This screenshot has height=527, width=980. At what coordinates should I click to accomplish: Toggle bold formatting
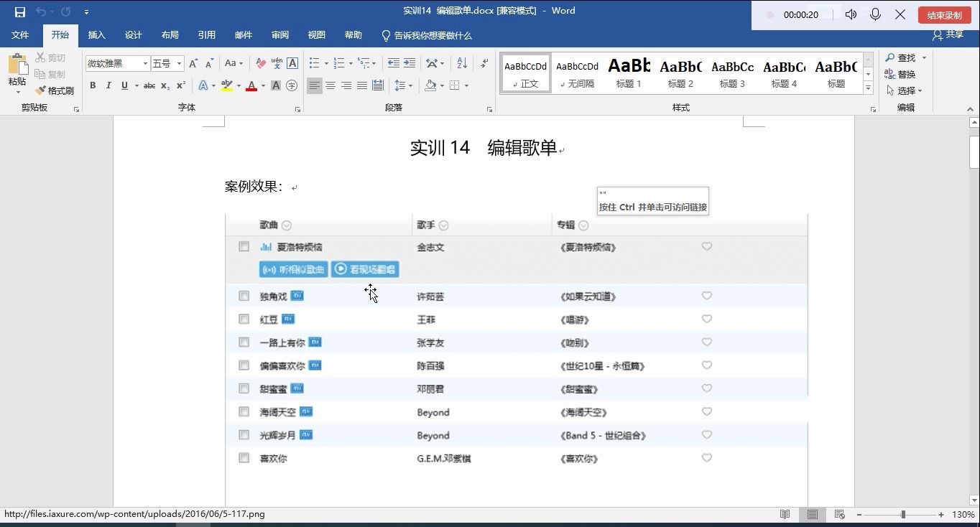pyautogui.click(x=92, y=85)
